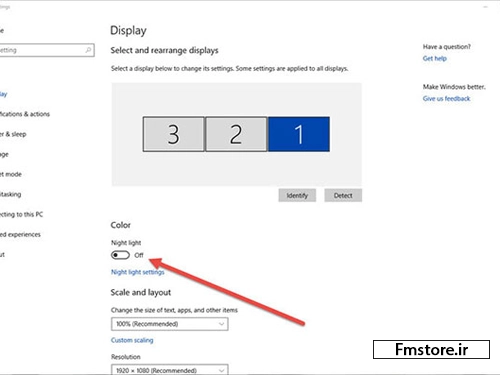Viewport: 500px width, 375px height.
Task: Click the Find a setting search field
Action: click(47, 50)
